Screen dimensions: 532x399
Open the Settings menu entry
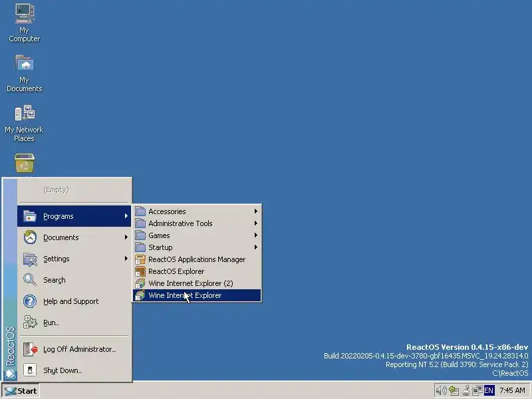[x=74, y=259]
